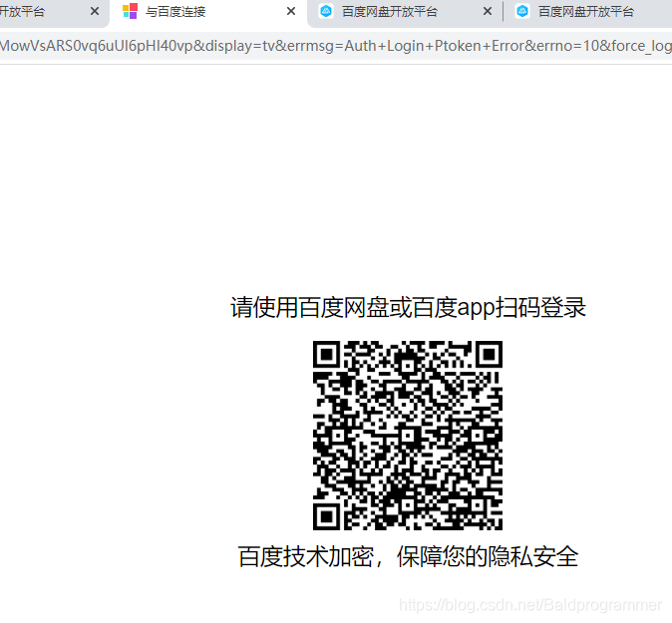This screenshot has width=672, height=623.
Task: Close the middle 百度网盘开放平台 tab
Action: pyautogui.click(x=488, y=12)
